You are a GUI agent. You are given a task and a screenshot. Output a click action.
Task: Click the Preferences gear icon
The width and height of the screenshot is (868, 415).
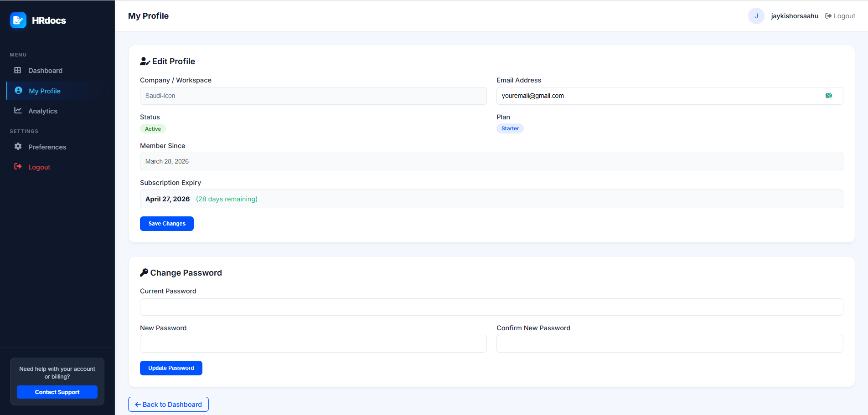18,147
